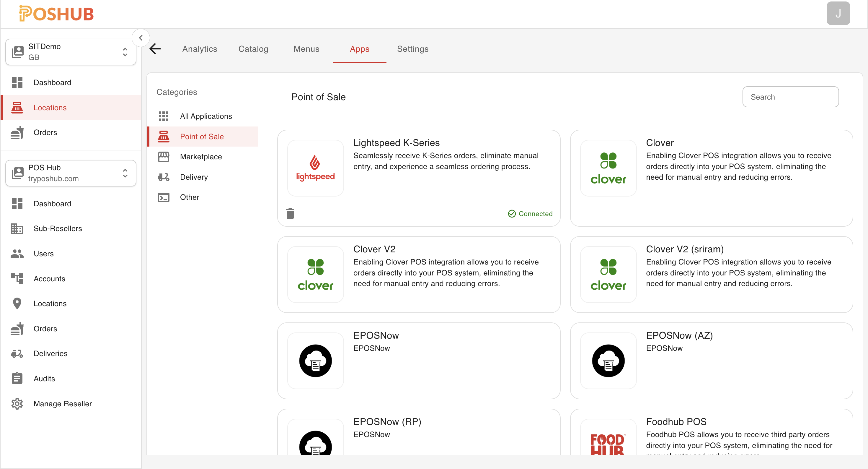Open the Settings tab
868x469 pixels.
pyautogui.click(x=413, y=49)
